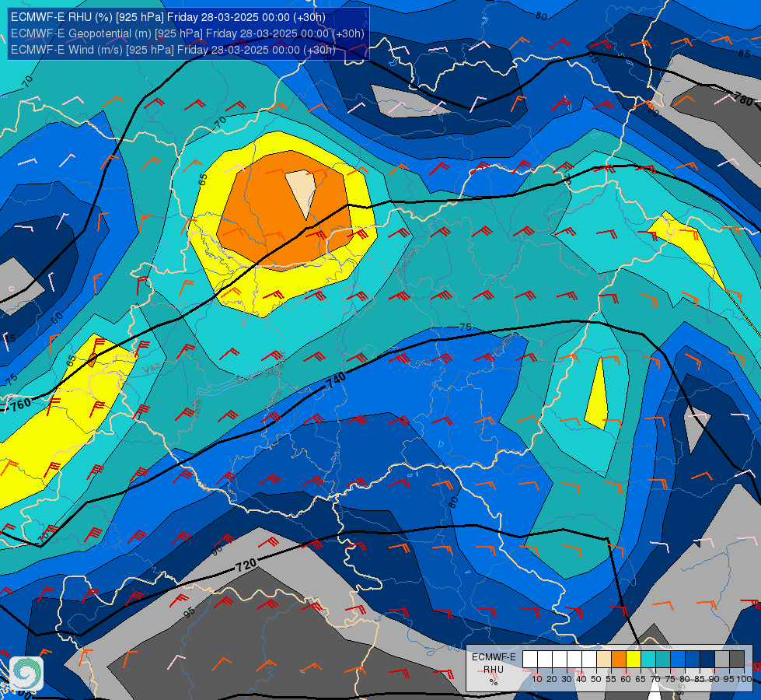Pick the navy 85-90 legend swatch
The width and height of the screenshot is (761, 700).
coord(707,660)
